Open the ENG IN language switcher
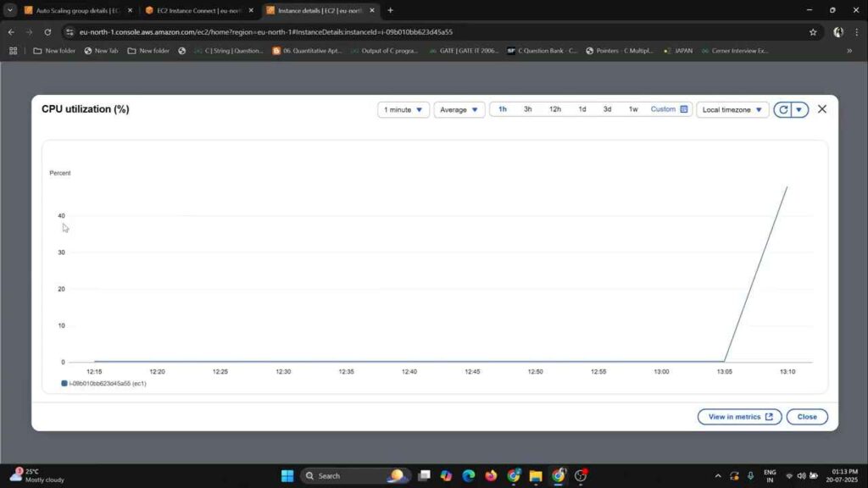Screen dimensions: 868x488 pyautogui.click(x=770, y=476)
